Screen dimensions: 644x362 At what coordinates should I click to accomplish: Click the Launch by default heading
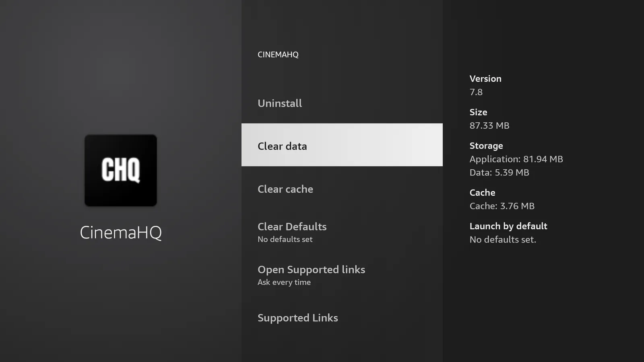coord(508,226)
